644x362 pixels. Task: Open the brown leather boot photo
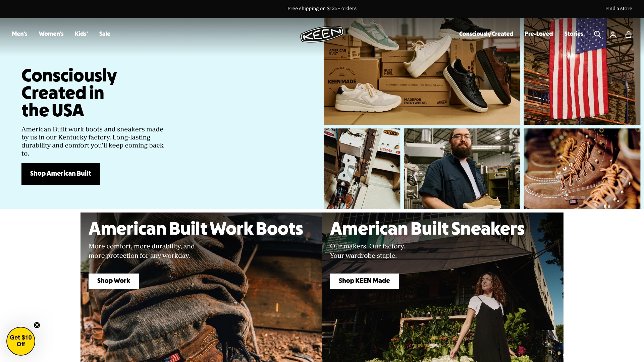(582, 169)
